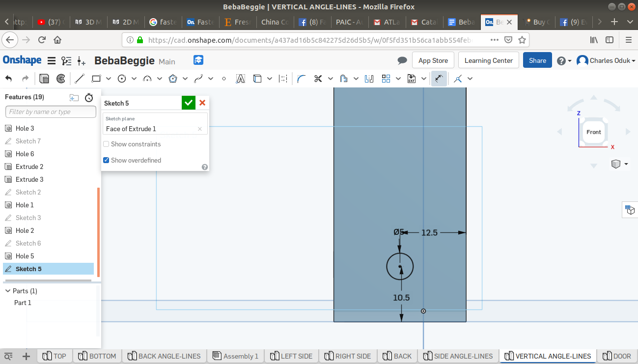Switch to the BACK ANGLE-LINES tab
The image size is (638, 364).
pyautogui.click(x=164, y=356)
